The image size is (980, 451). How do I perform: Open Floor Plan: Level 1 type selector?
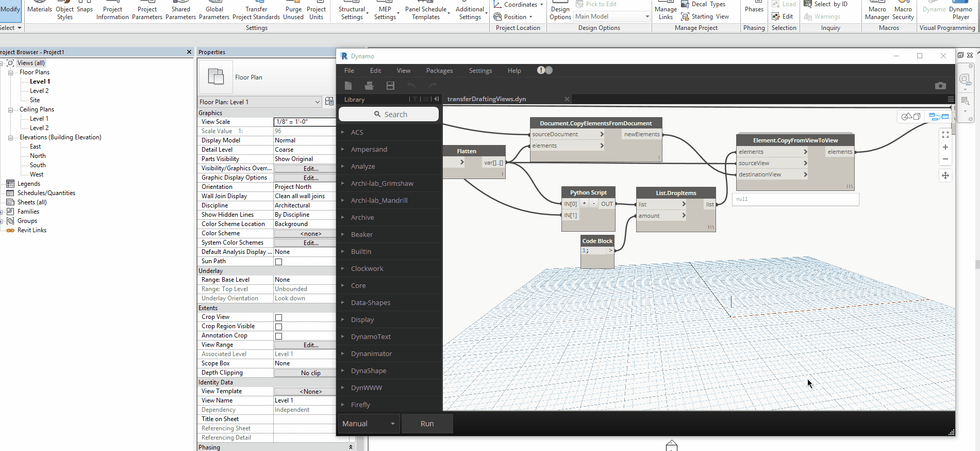pyautogui.click(x=260, y=102)
